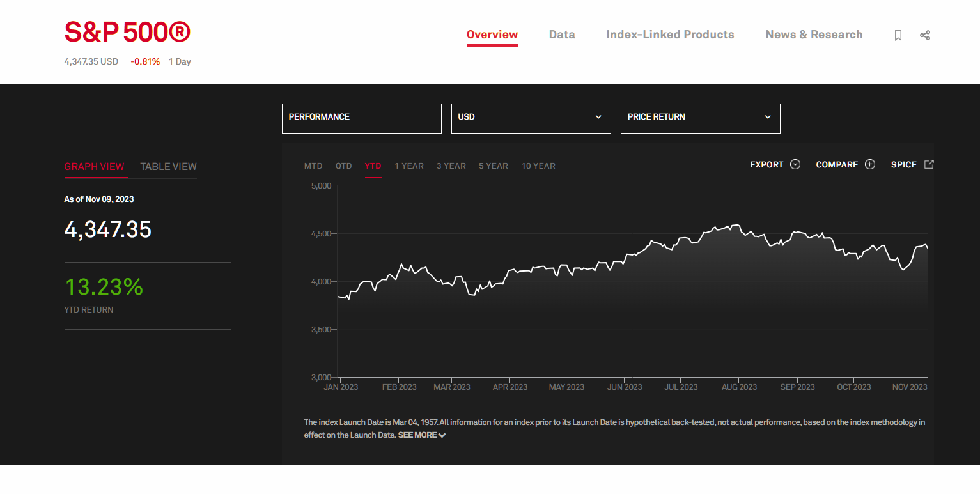Click the external link icon beside SPICE
The image size is (980, 494).
[x=929, y=164]
